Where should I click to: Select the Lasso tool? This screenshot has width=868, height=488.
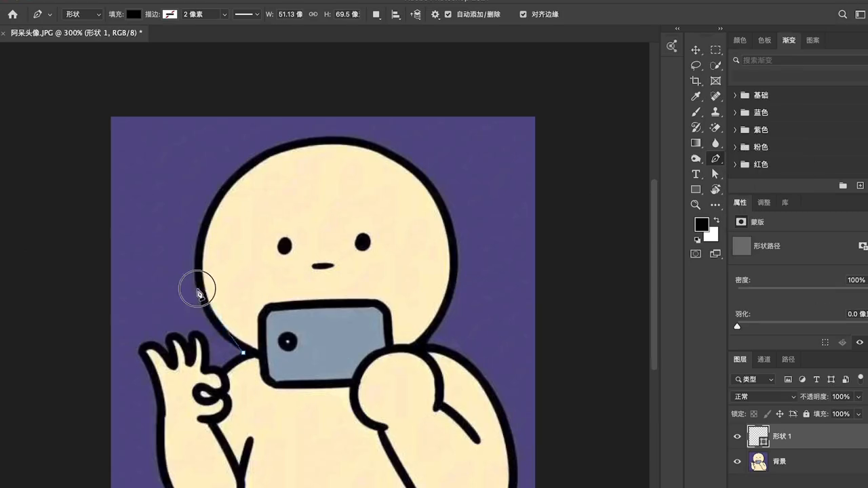[x=696, y=66]
